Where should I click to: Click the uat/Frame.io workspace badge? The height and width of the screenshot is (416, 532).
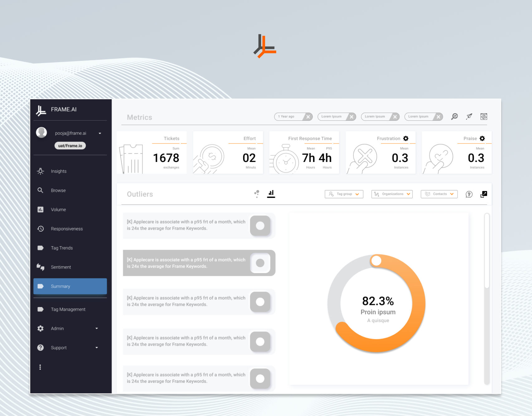tap(70, 146)
